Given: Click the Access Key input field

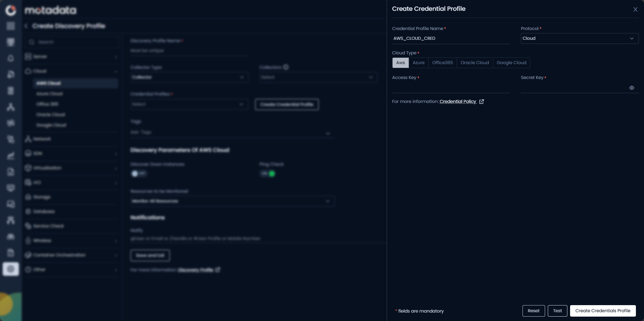Looking at the screenshot, I should [x=451, y=88].
